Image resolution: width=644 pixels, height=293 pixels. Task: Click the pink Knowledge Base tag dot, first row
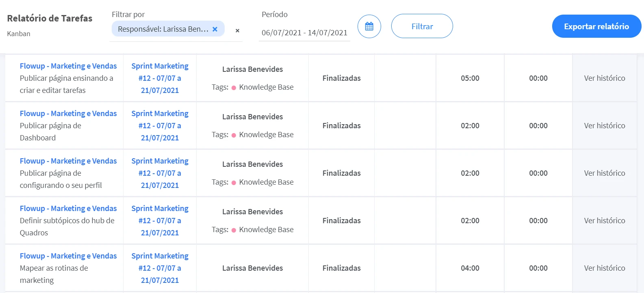pos(234,88)
